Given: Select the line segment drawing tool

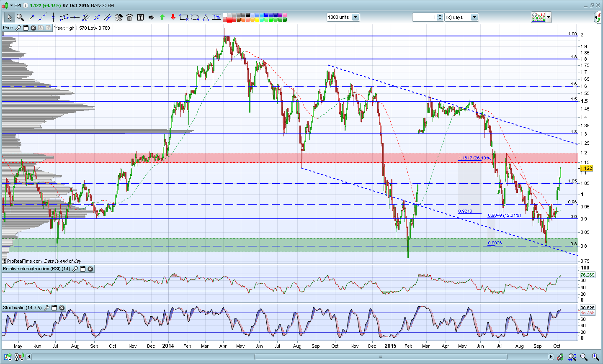Looking at the screenshot, I should (31, 17).
